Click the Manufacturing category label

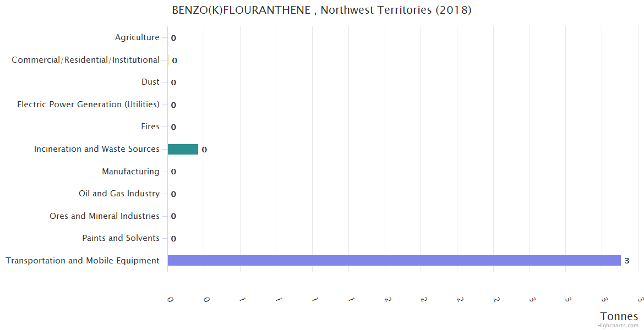130,172
